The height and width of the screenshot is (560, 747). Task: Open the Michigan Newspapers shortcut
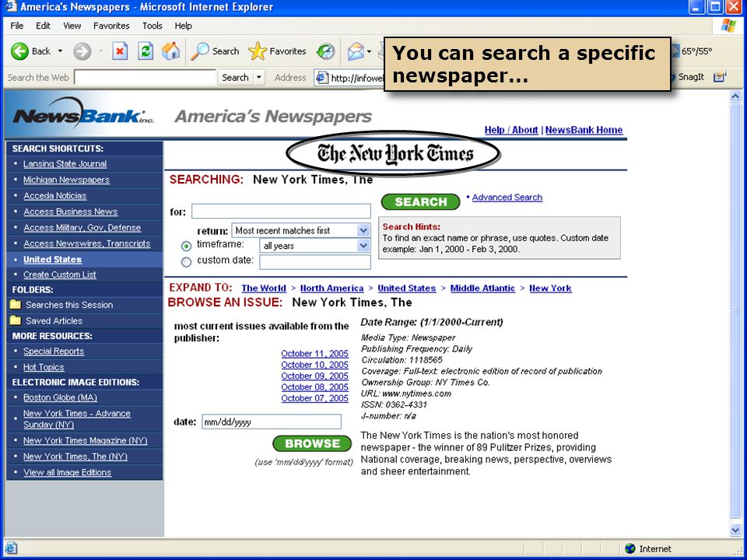click(66, 180)
